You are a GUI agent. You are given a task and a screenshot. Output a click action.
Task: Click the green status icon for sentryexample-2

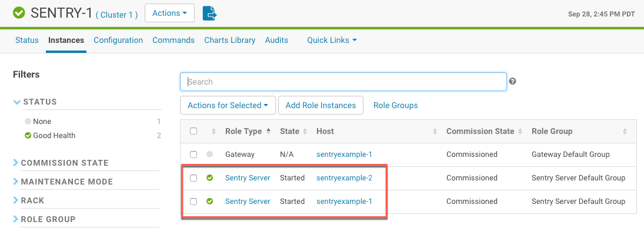(x=209, y=178)
